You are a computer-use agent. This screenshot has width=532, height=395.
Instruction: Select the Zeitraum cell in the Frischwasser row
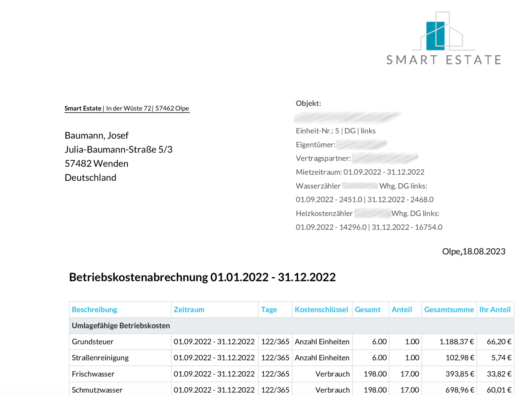(x=214, y=374)
